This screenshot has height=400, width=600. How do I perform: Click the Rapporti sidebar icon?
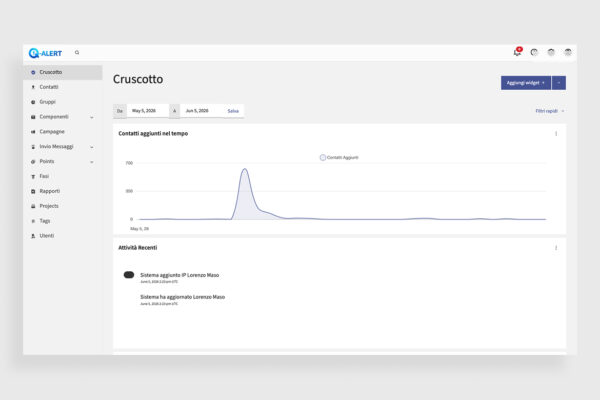pyautogui.click(x=33, y=191)
